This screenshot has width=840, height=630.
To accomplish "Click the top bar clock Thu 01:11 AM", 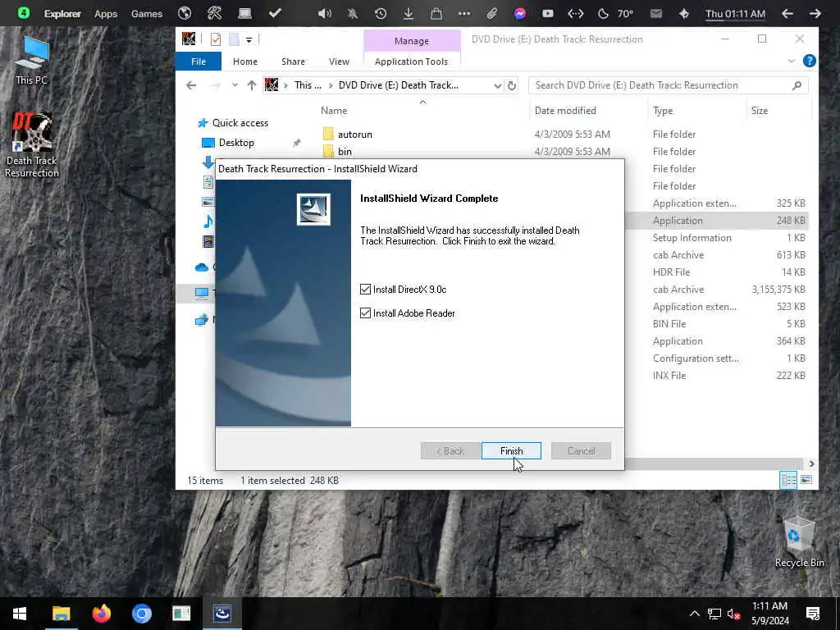I will [735, 14].
